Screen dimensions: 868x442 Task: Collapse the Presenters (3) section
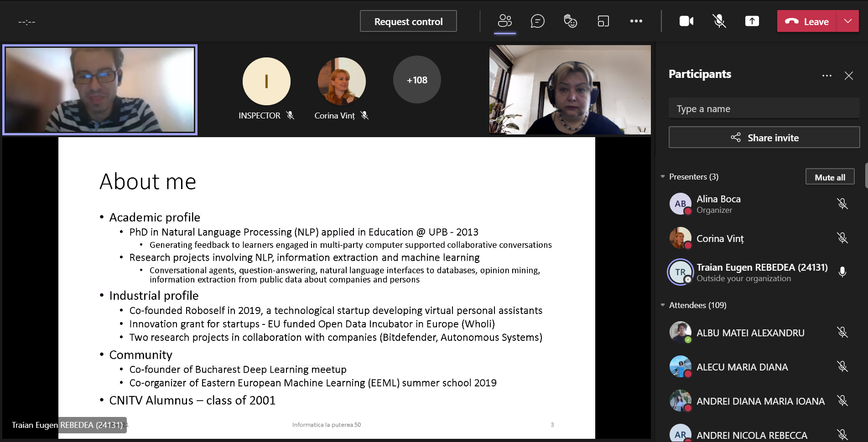[663, 177]
